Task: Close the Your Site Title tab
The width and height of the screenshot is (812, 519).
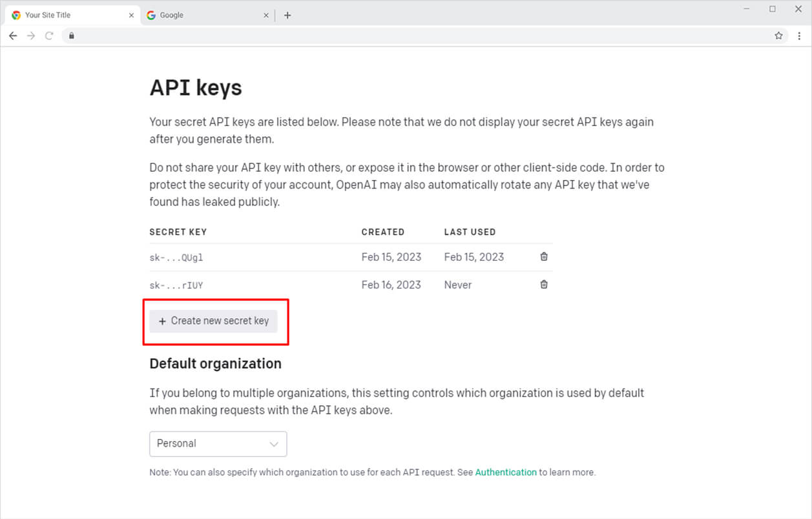Action: (x=131, y=15)
